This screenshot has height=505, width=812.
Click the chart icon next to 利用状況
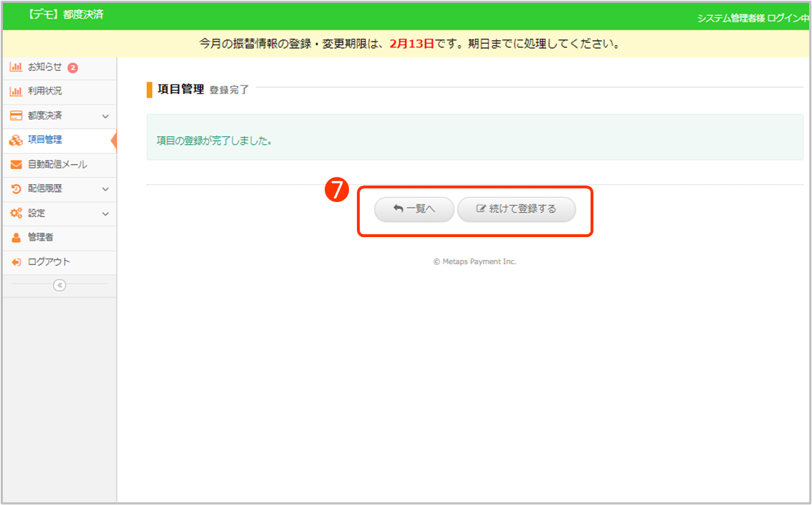[16, 92]
